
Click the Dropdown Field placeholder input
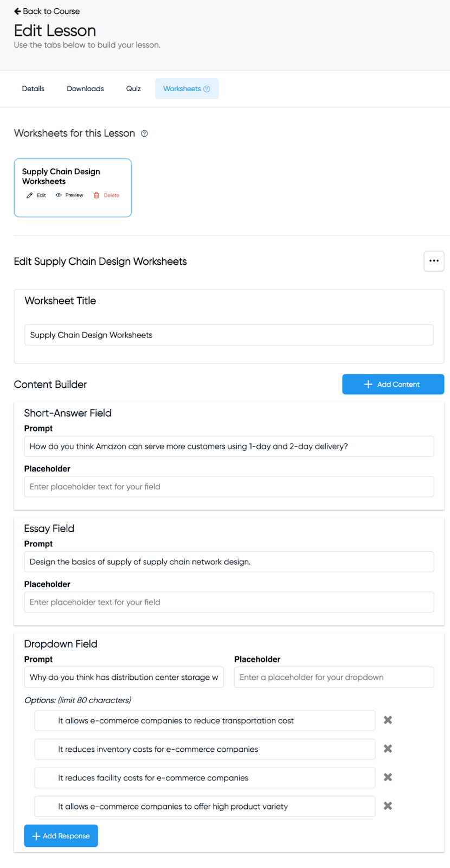[x=333, y=678]
